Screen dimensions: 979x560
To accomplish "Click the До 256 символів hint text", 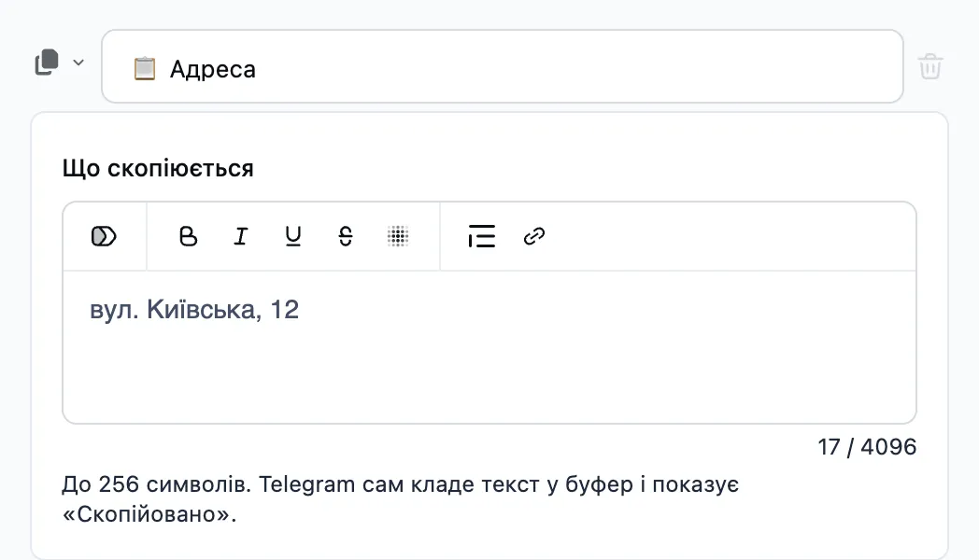I will coord(400,499).
